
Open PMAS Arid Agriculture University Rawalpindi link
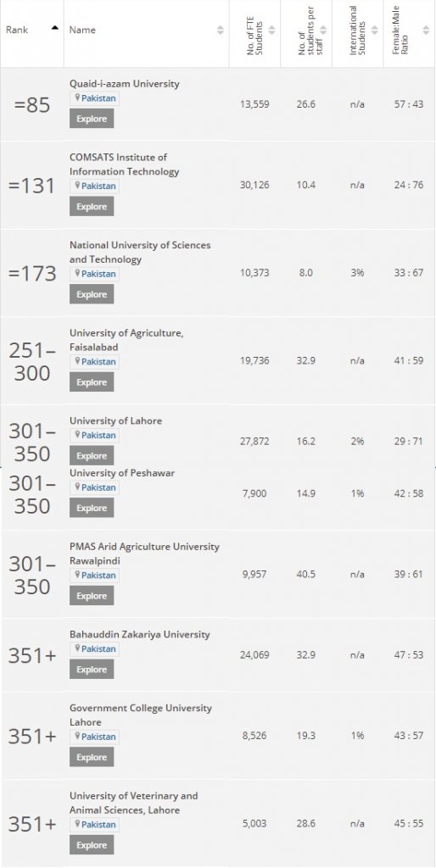coord(144,554)
